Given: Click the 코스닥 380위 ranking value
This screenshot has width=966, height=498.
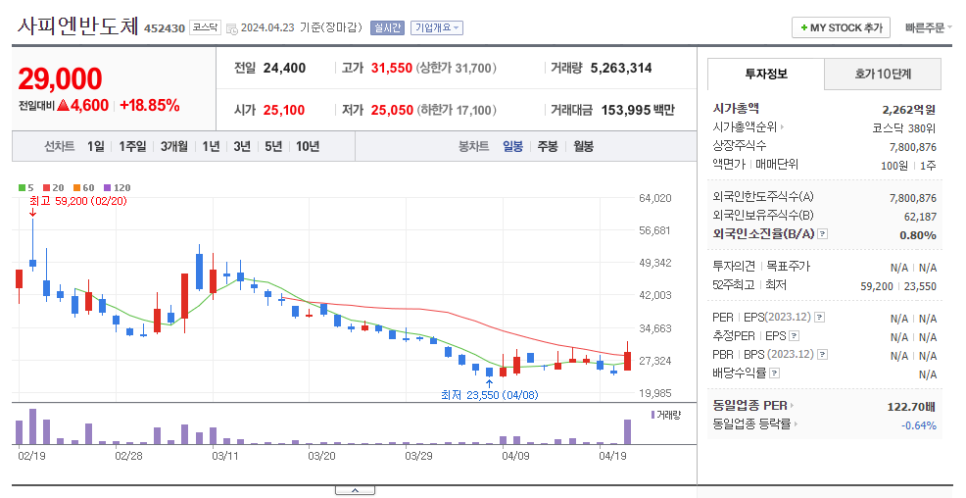Looking at the screenshot, I should [x=904, y=128].
